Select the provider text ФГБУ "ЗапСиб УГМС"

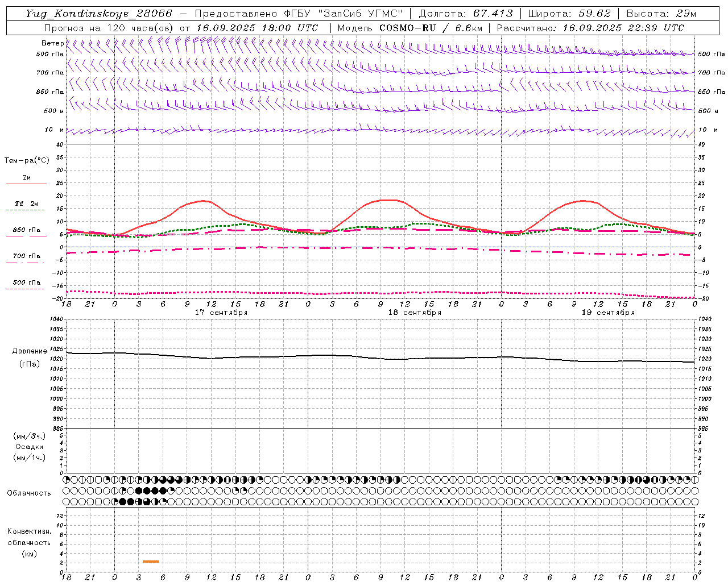point(344,14)
